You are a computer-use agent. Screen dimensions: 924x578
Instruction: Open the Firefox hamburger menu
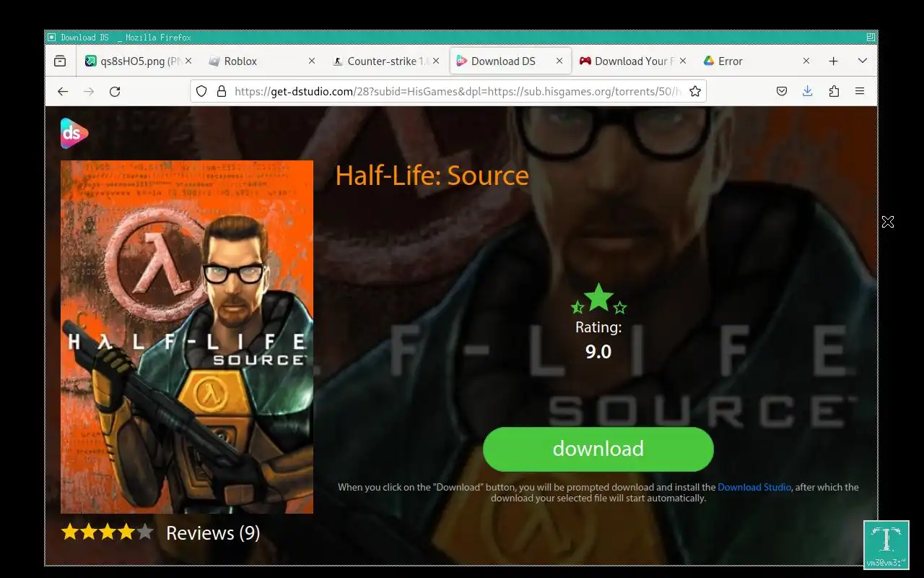860,91
